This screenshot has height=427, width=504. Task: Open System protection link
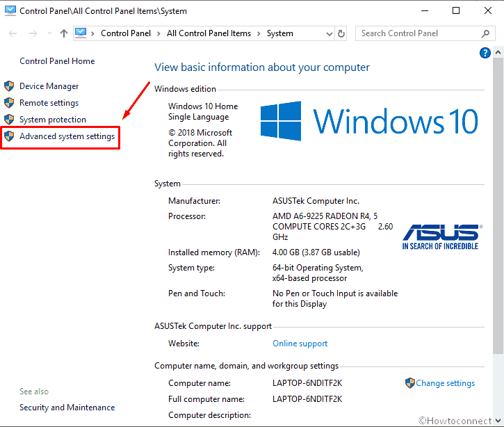point(53,120)
